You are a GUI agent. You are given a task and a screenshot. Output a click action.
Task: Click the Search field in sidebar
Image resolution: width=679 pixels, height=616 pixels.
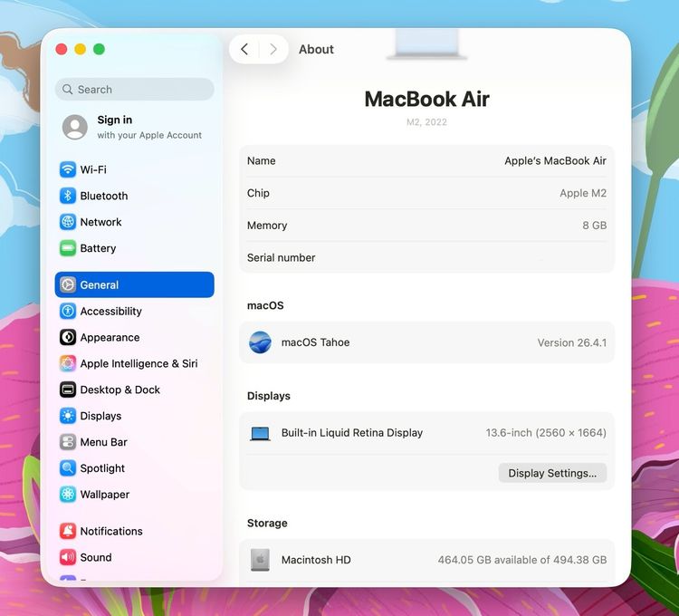(x=134, y=90)
